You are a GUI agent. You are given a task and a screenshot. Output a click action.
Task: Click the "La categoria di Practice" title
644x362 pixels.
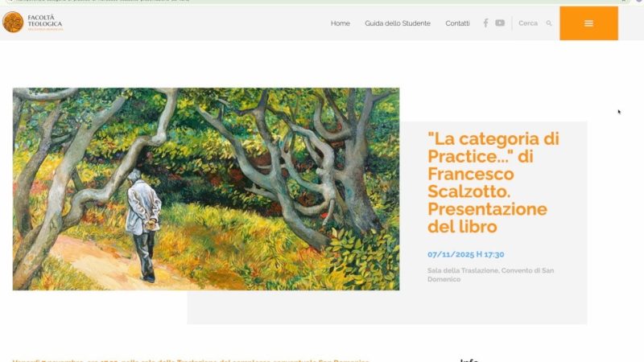(493, 183)
